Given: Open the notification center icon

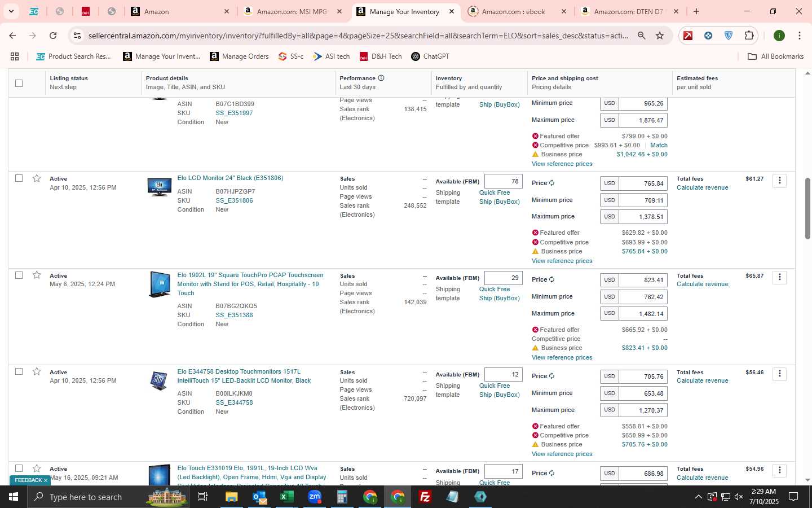Looking at the screenshot, I should [793, 497].
